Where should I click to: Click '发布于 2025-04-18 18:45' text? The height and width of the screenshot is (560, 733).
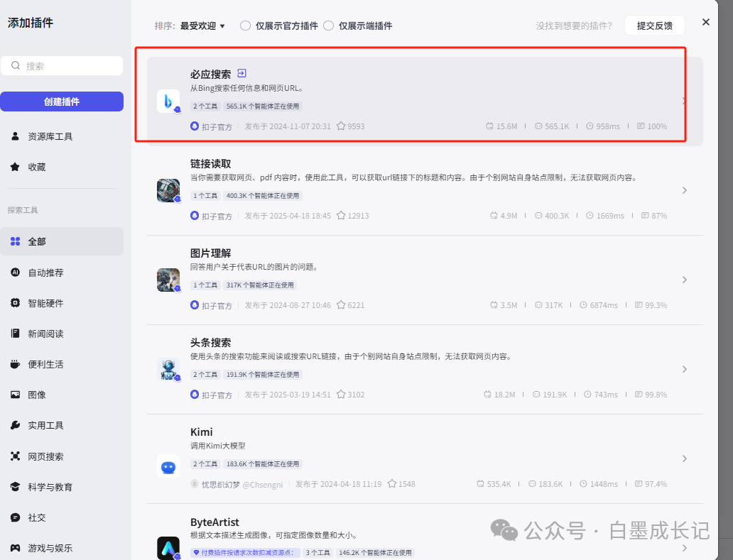coord(288,216)
